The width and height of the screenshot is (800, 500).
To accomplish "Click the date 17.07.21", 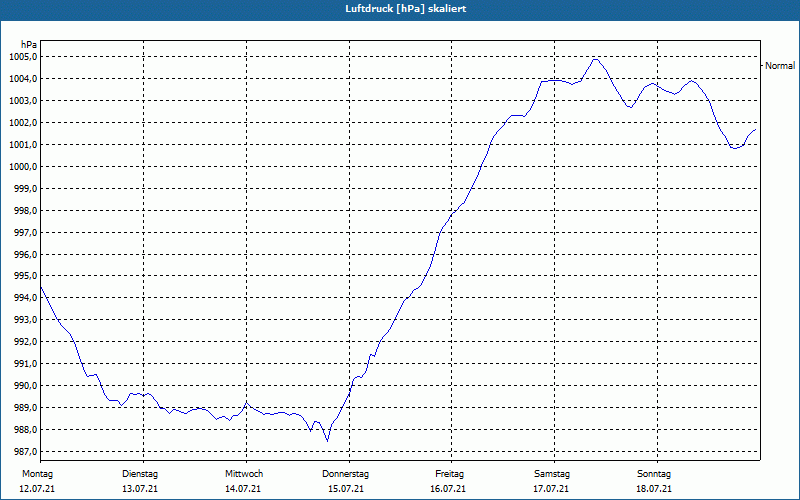I will (551, 489).
